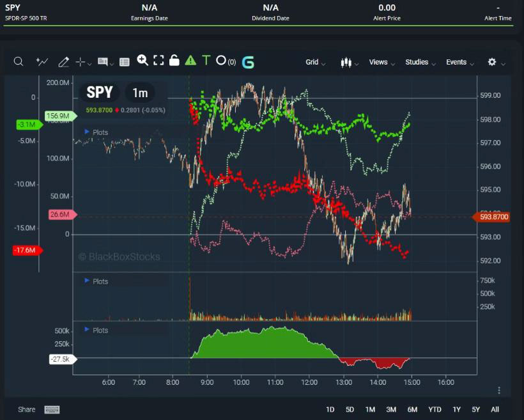Select the All time range

(x=495, y=410)
